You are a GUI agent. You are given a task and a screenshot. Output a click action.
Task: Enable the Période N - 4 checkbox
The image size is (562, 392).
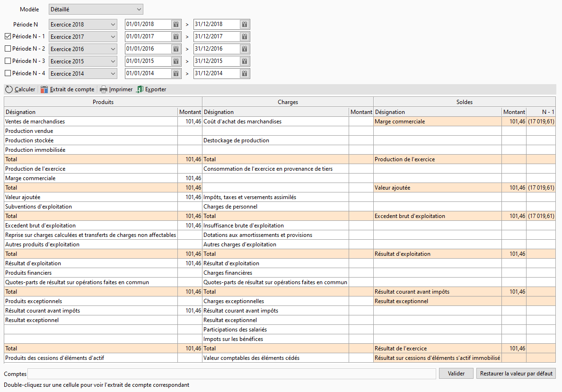tap(8, 73)
